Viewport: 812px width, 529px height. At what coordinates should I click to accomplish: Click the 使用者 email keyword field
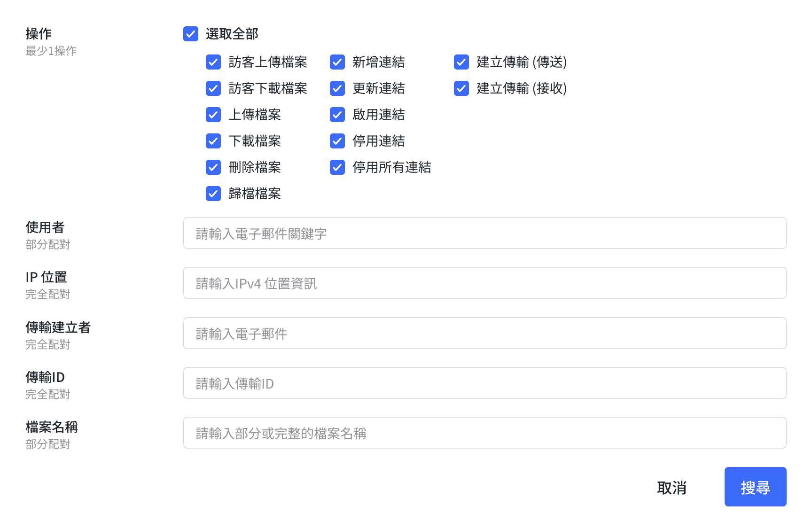point(485,233)
